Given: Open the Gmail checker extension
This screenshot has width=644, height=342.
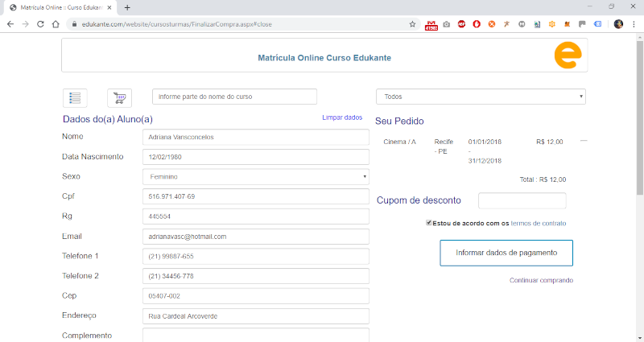Looking at the screenshot, I should [431, 25].
